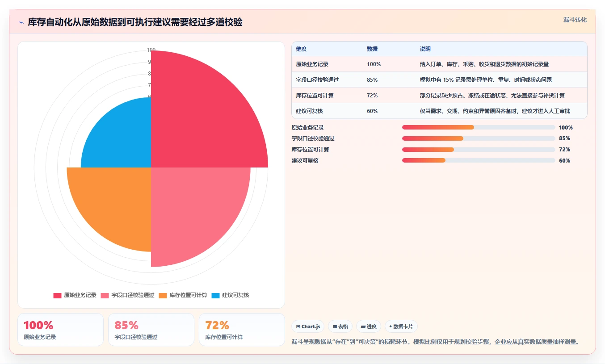Viewport: 605px width, 364px height.
Task: Click the title 库存自动化从原始数据到可执行建议
Action: pyautogui.click(x=135, y=22)
